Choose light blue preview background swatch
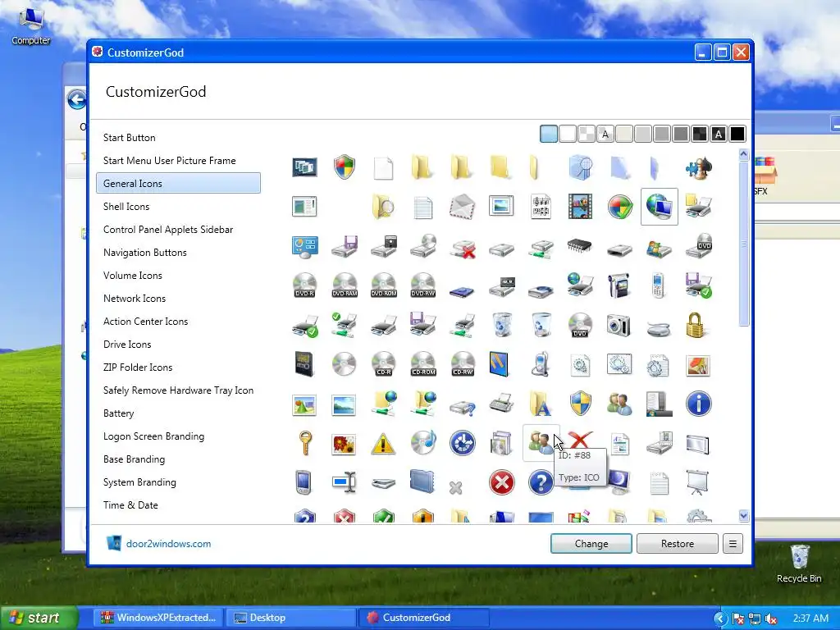Image resolution: width=840 pixels, height=630 pixels. point(549,134)
